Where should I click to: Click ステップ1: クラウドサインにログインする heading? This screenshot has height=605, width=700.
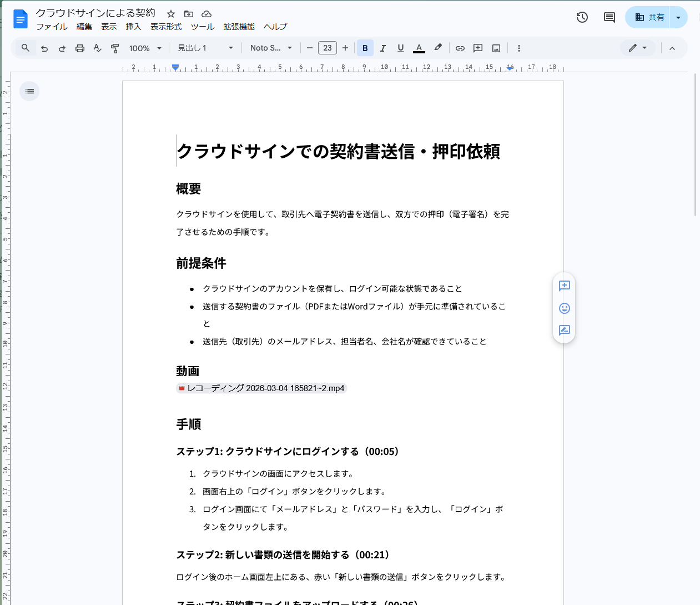(x=289, y=452)
